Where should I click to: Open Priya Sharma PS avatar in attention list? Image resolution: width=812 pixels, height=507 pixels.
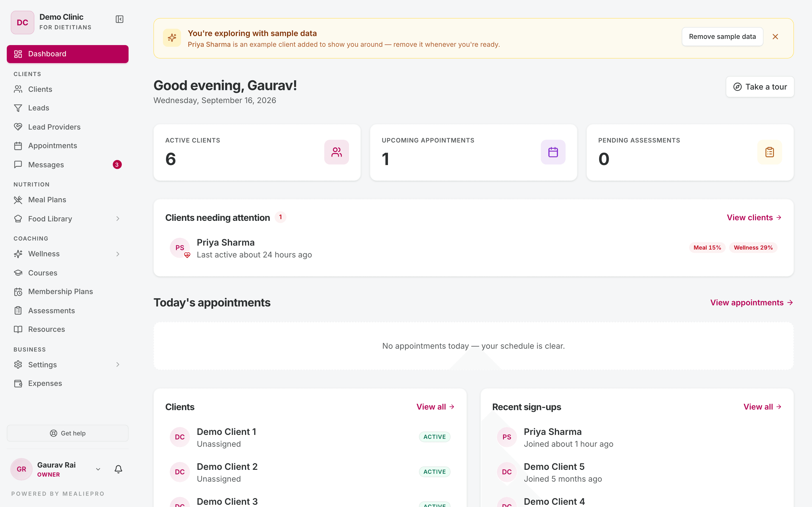point(180,248)
